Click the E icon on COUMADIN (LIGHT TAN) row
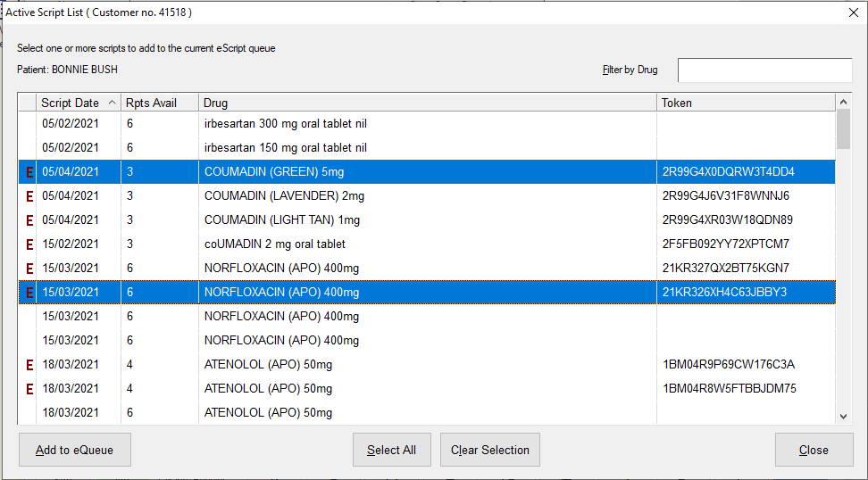868x480 pixels. pyautogui.click(x=29, y=220)
